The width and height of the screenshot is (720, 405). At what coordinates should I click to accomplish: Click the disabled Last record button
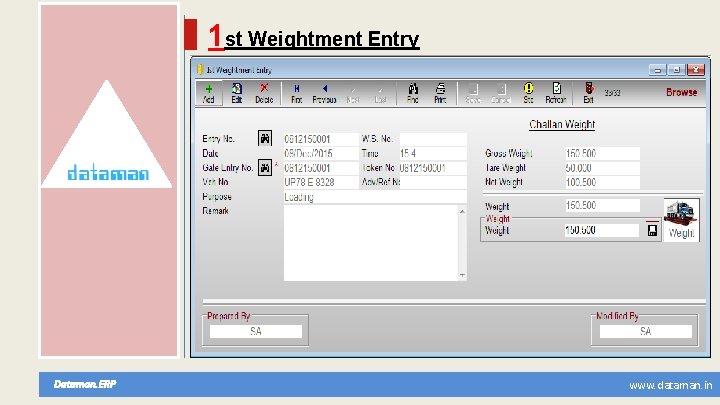pos(380,93)
